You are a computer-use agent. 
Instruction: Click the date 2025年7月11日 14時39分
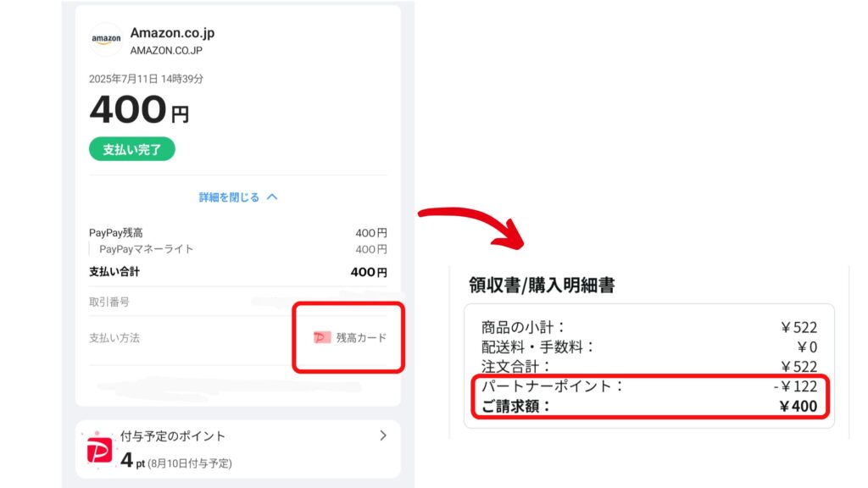146,79
